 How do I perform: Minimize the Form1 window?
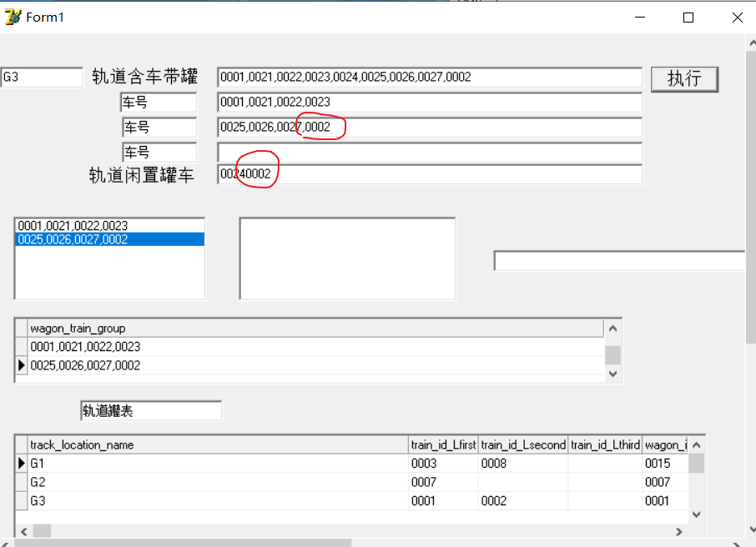(640, 18)
